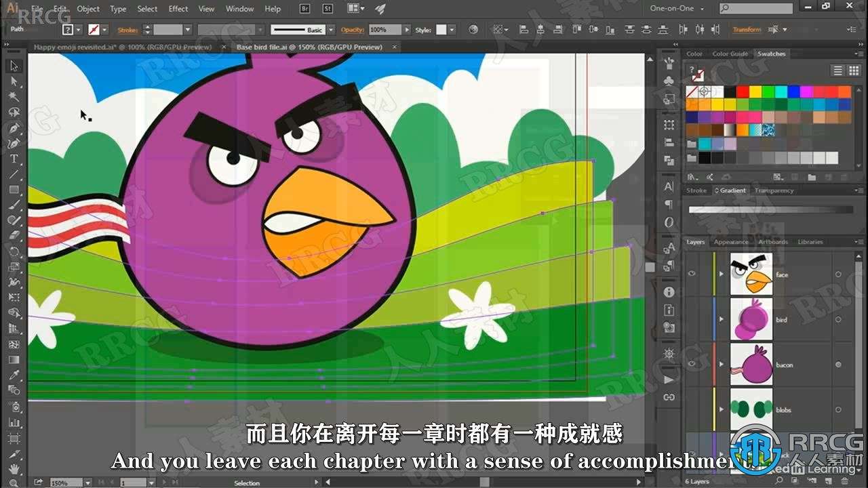Image resolution: width=868 pixels, height=488 pixels.
Task: Click the Opacity label link
Action: coord(353,30)
